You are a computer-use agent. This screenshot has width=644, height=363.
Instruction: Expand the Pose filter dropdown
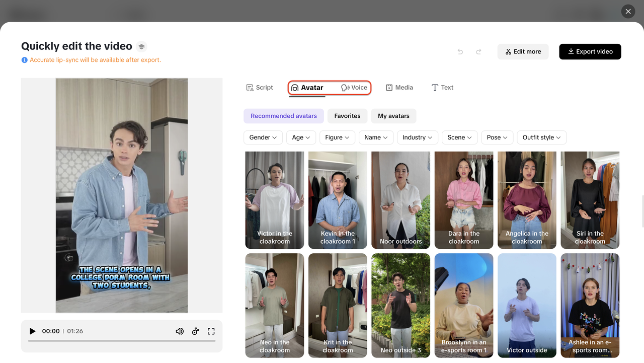click(x=498, y=137)
